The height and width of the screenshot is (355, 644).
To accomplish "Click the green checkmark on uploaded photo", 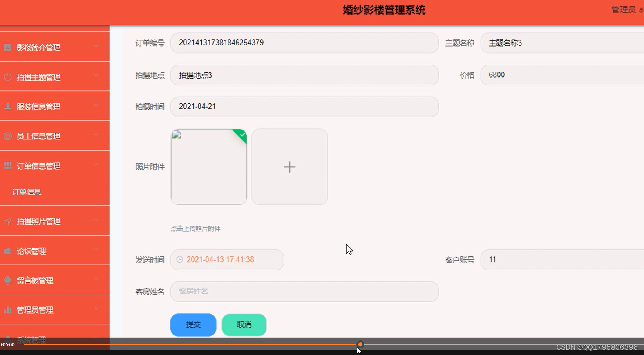I will (242, 134).
